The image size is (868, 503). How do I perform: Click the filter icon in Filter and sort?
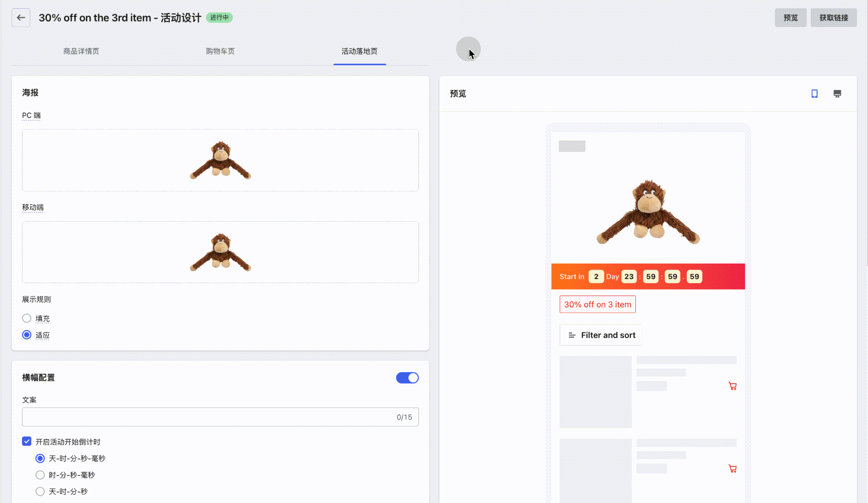click(572, 335)
